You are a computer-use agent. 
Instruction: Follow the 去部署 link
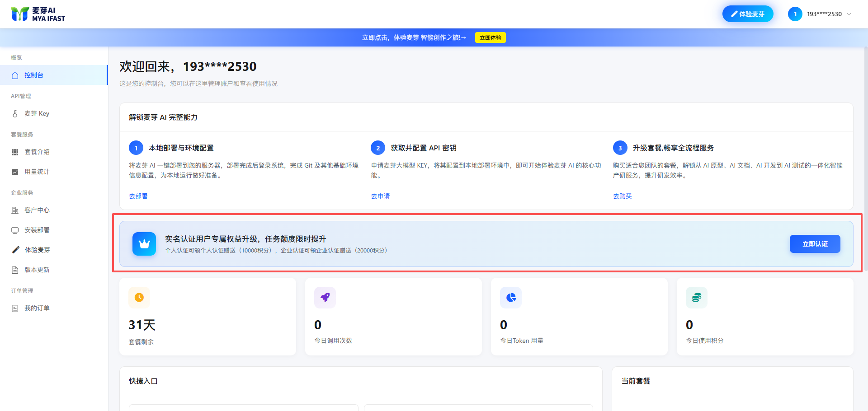[x=138, y=196]
